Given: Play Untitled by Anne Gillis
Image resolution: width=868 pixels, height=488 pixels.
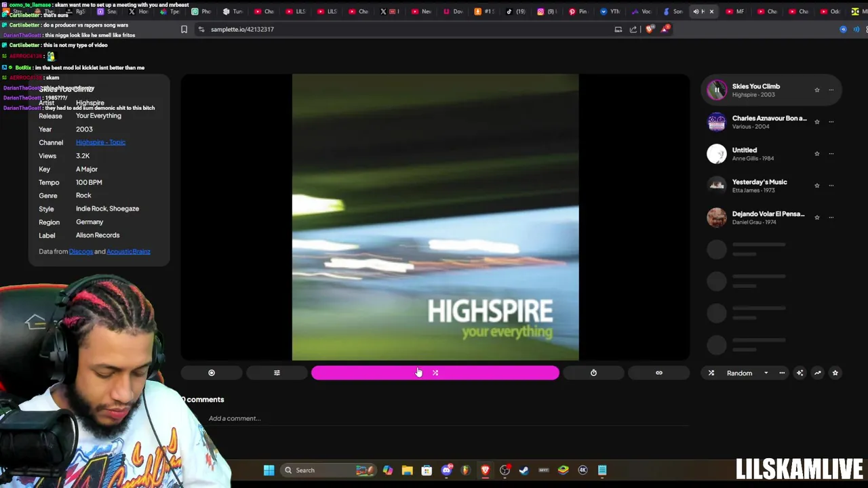Looking at the screenshot, I should click(717, 154).
